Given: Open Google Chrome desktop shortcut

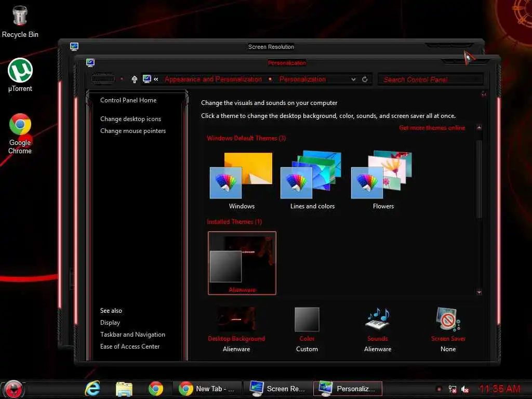Looking at the screenshot, I should [20, 134].
